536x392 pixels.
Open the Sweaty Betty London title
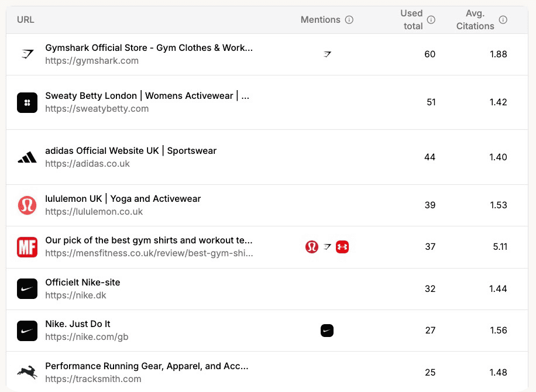(147, 96)
